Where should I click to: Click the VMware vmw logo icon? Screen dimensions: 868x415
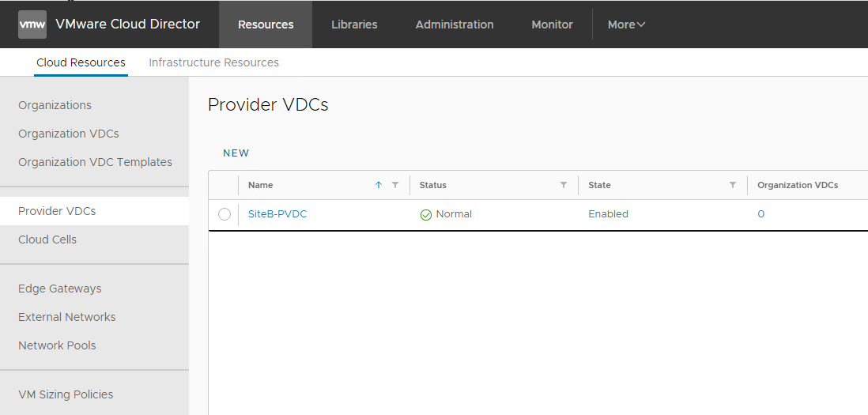point(32,25)
